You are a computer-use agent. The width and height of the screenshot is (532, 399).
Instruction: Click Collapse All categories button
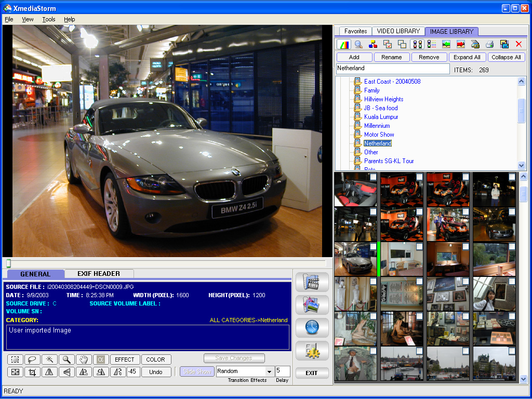pyautogui.click(x=506, y=57)
